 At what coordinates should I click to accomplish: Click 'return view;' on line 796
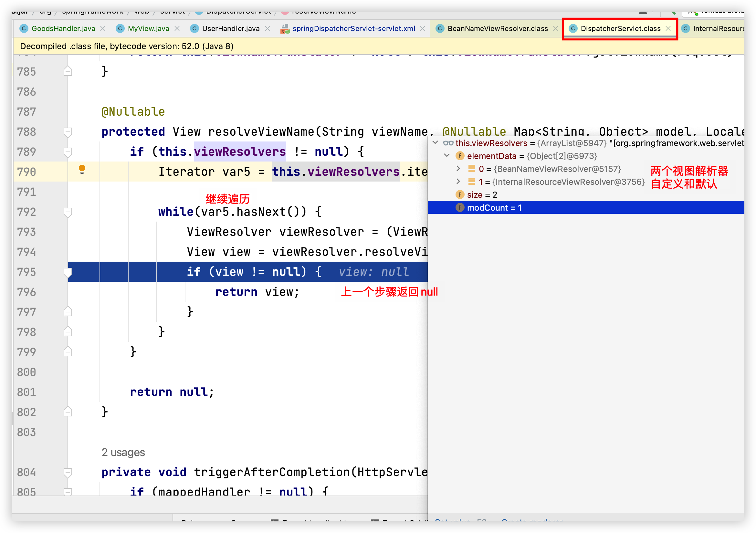pyautogui.click(x=257, y=292)
